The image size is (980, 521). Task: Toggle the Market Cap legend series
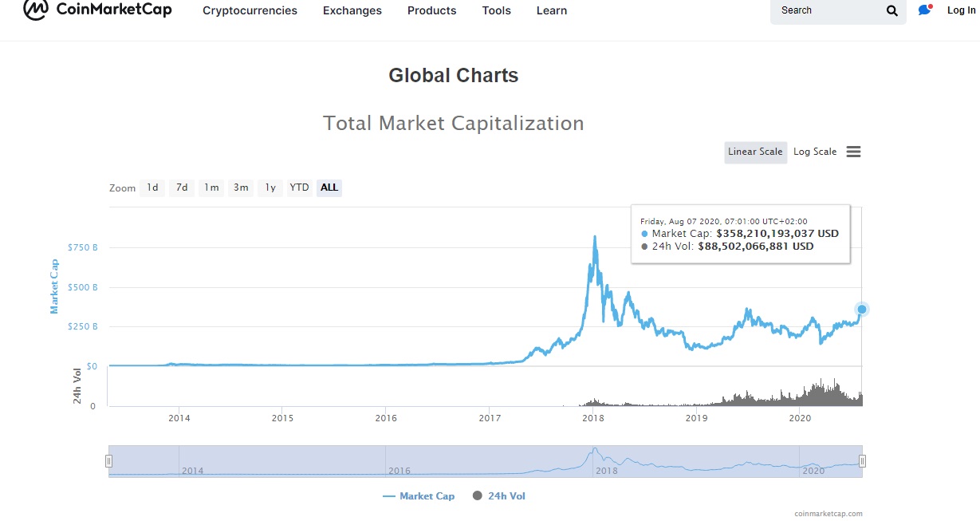click(419, 496)
